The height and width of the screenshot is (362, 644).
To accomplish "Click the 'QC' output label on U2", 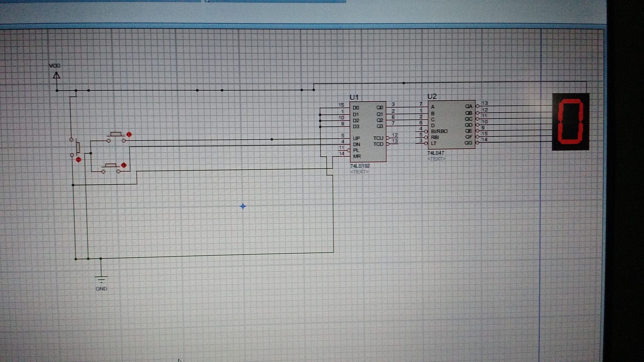I will point(469,119).
